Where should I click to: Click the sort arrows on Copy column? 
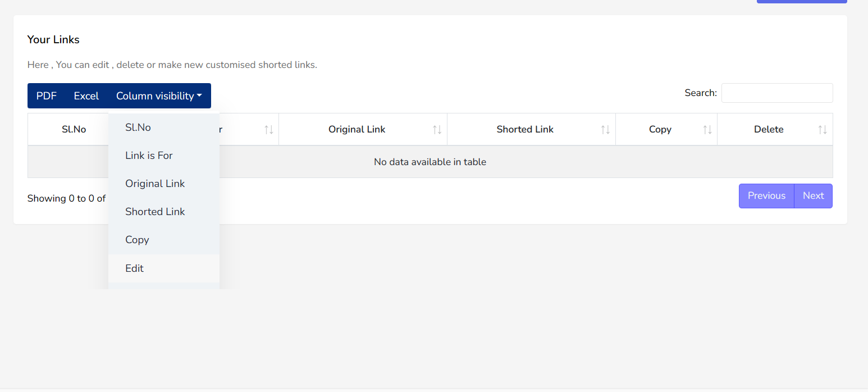(707, 129)
